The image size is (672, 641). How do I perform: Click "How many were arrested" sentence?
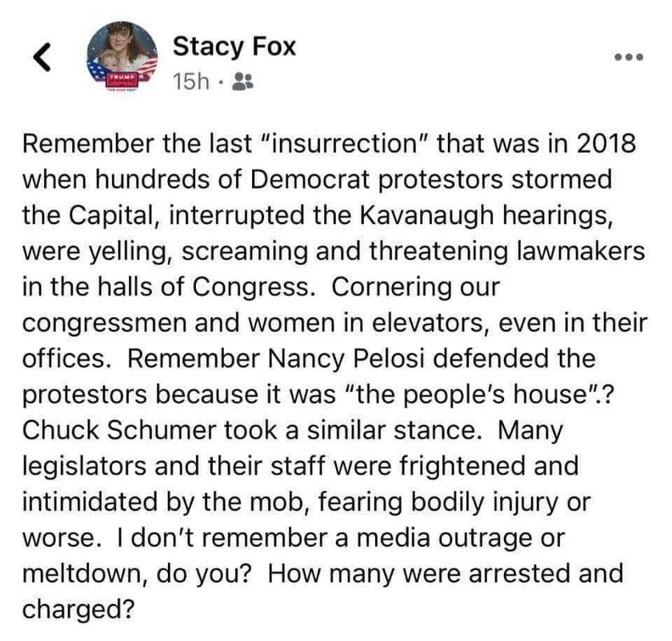(x=418, y=574)
